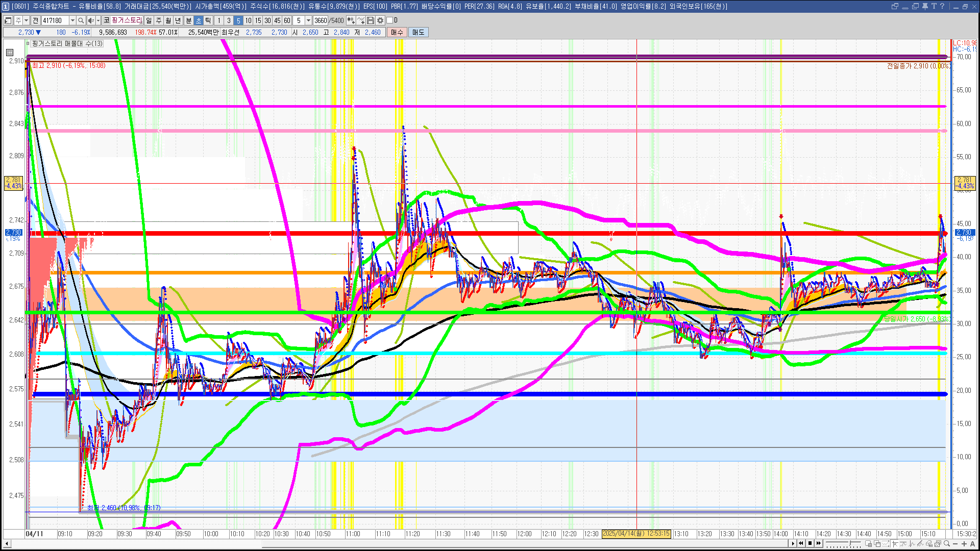The image size is (980, 551).
Task: Click the plus zoom-in icon at bottom
Action: click(964, 544)
